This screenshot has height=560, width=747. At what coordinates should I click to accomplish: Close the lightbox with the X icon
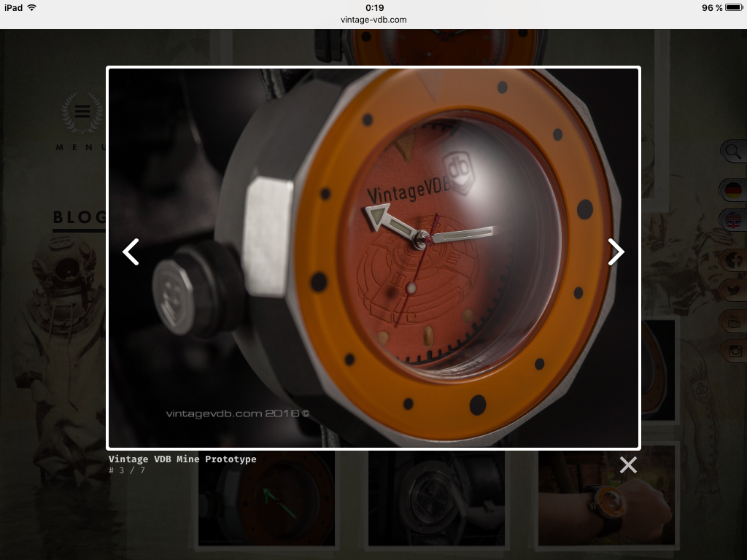628,464
